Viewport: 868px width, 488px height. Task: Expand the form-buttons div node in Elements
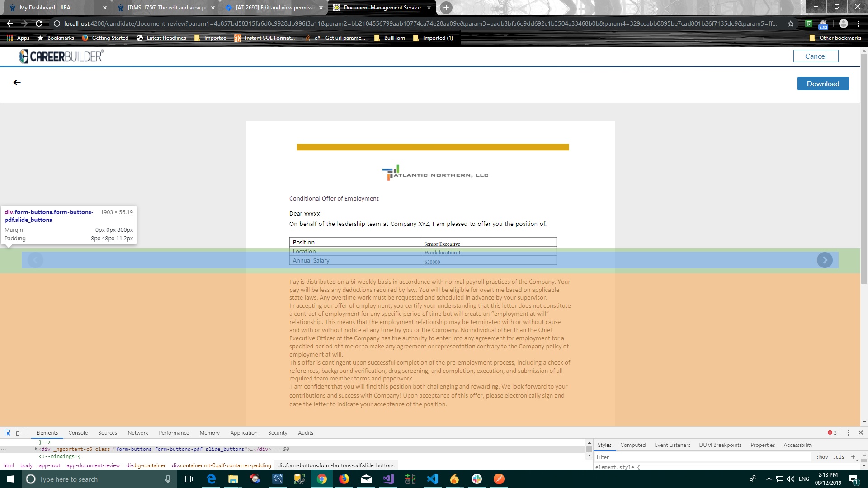coord(36,449)
